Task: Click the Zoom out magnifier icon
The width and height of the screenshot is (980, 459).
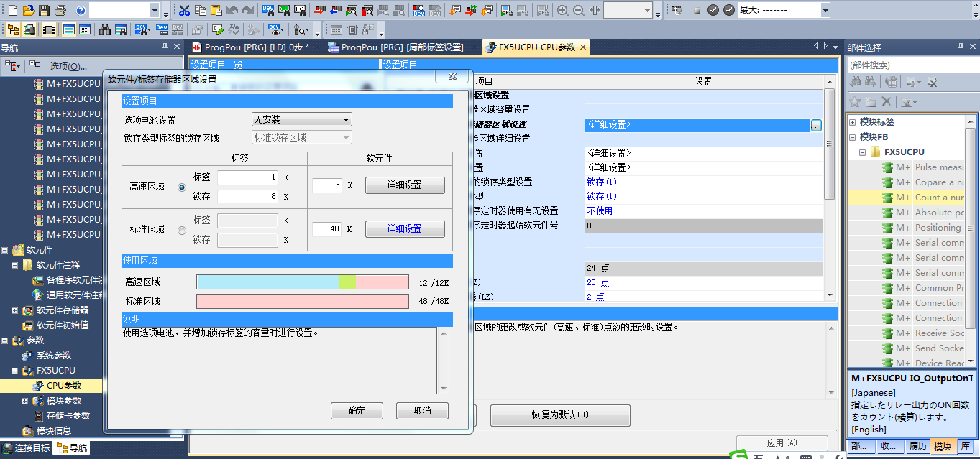Action: pos(578,10)
